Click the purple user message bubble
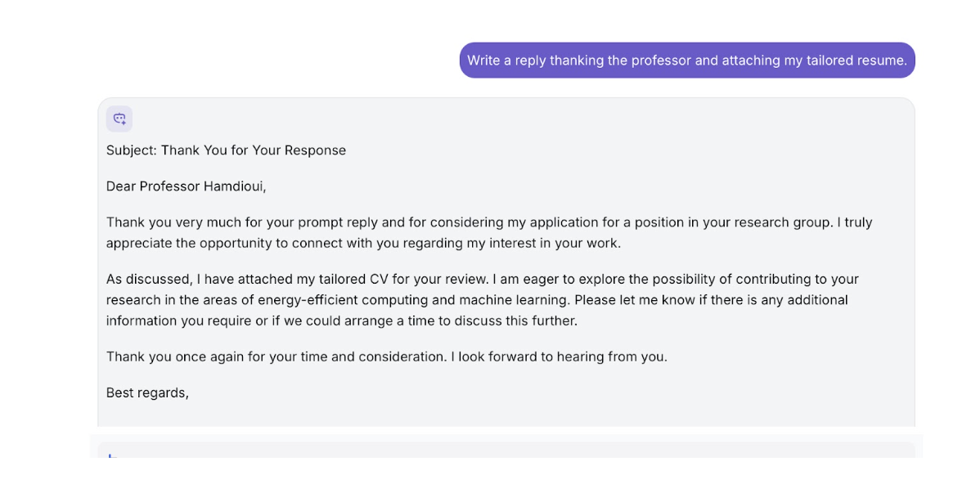This screenshot has width=980, height=484. [x=686, y=60]
